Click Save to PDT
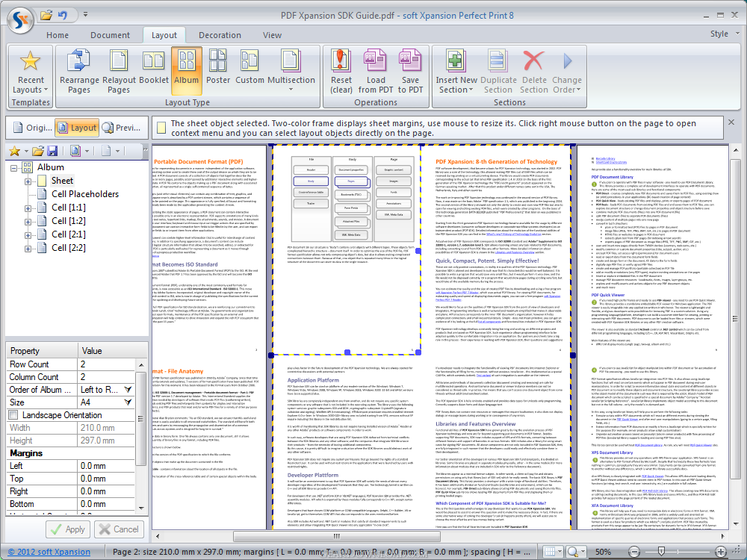 click(x=410, y=72)
